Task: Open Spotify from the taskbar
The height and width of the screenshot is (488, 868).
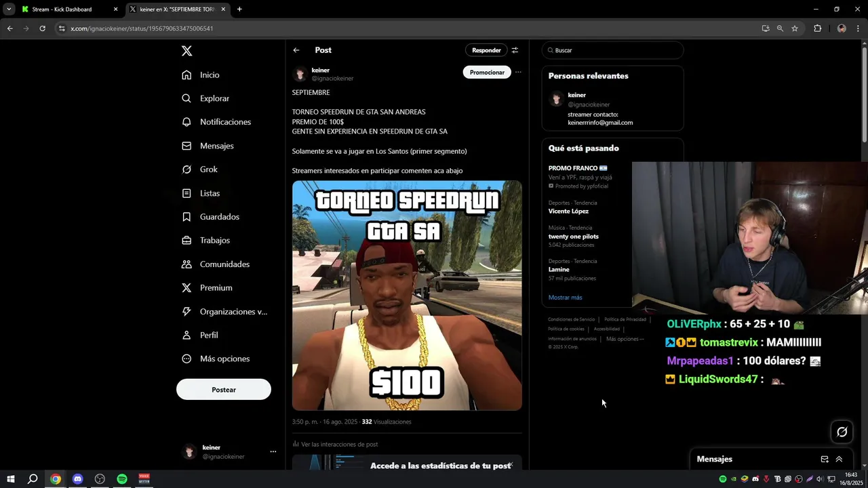Action: [122, 479]
